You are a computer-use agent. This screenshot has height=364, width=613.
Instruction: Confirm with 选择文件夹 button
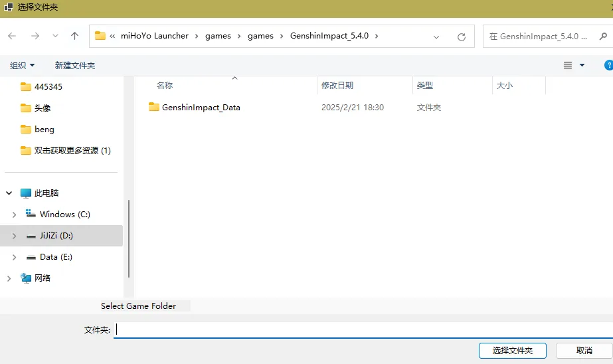513,350
